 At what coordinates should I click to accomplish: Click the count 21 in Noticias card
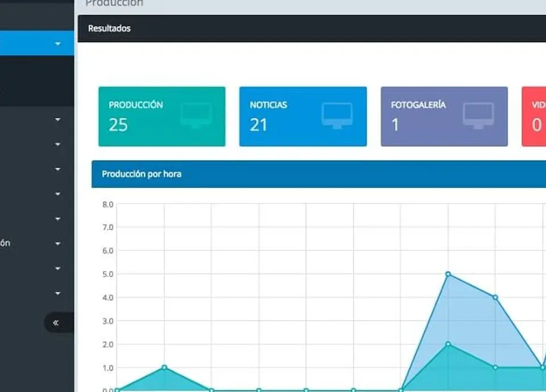[258, 125]
